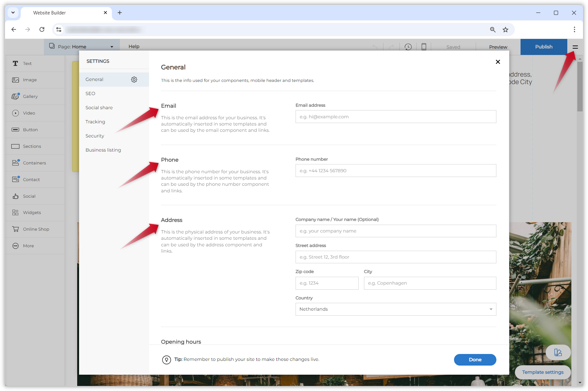Click the Publish button
This screenshot has height=391, width=588.
[x=543, y=47]
